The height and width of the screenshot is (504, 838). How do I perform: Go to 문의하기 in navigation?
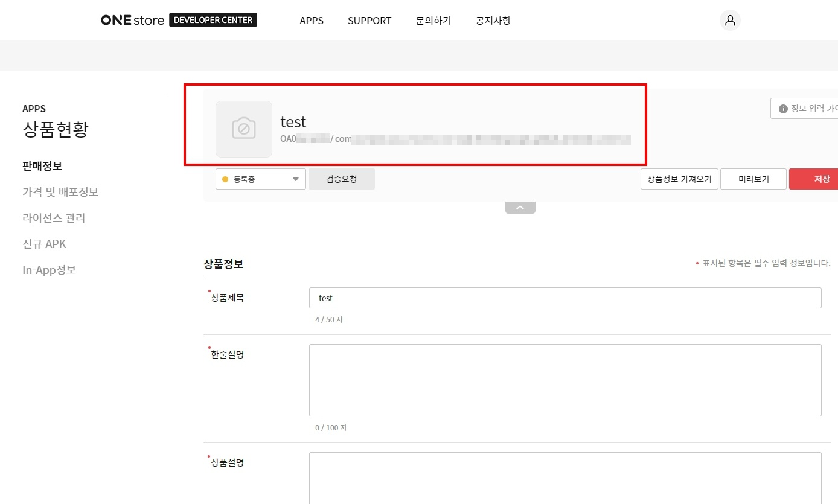(x=433, y=21)
